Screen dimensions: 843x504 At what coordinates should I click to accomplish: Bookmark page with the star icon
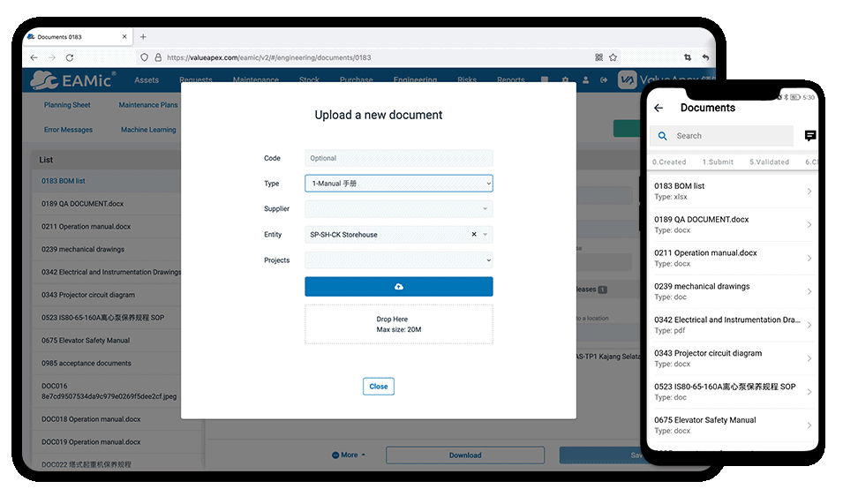coord(613,57)
